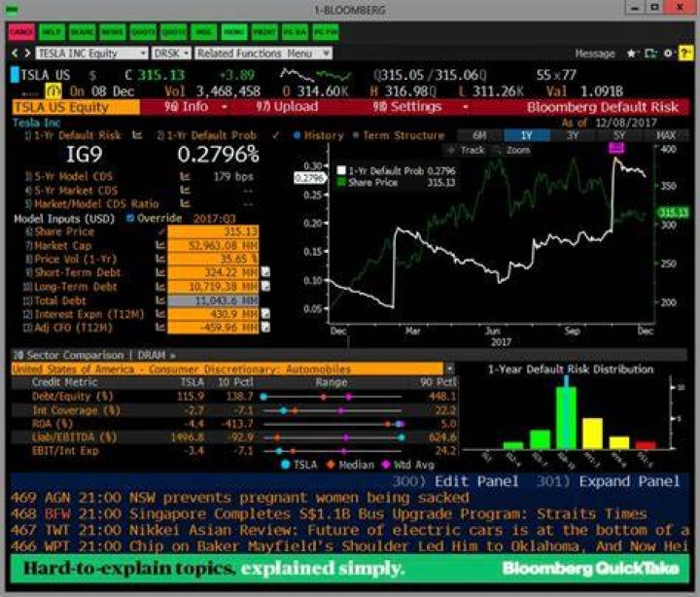Click the green MENU toolbar button
Screen dimensions: 700x597
[x=234, y=32]
